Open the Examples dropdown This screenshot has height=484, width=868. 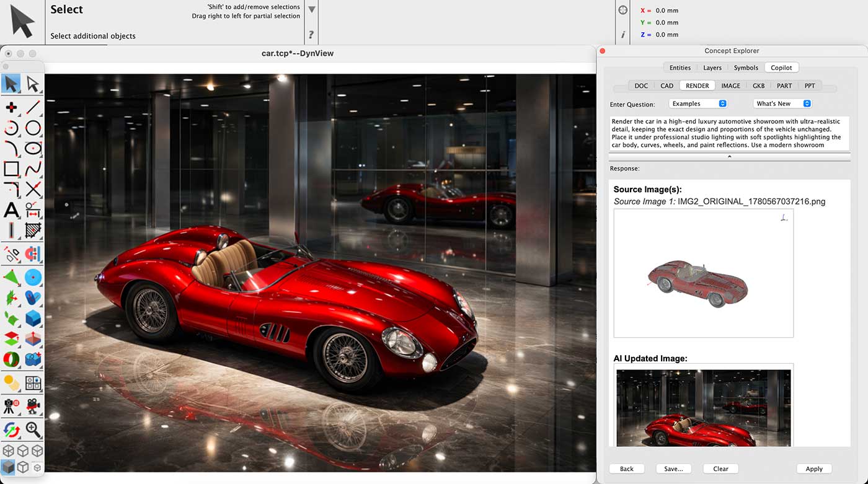coord(697,103)
